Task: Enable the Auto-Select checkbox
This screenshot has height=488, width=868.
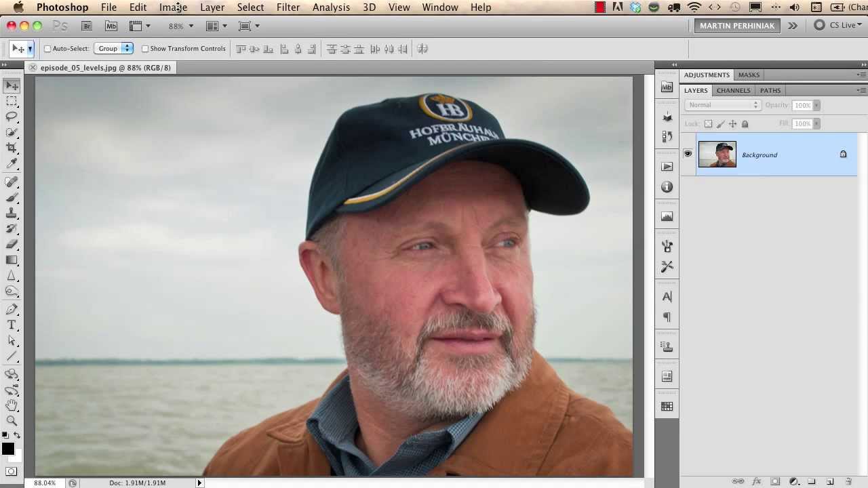Action: point(47,49)
